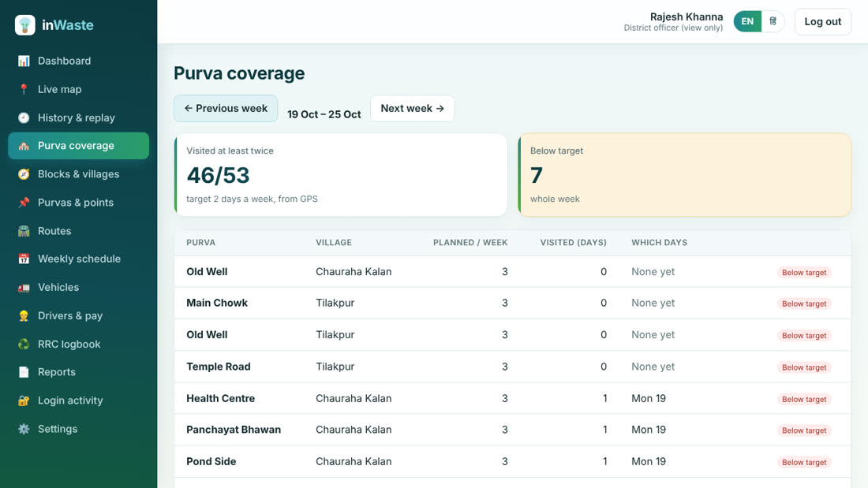Click the Routes road icon
This screenshot has width=868, height=488.
click(23, 231)
